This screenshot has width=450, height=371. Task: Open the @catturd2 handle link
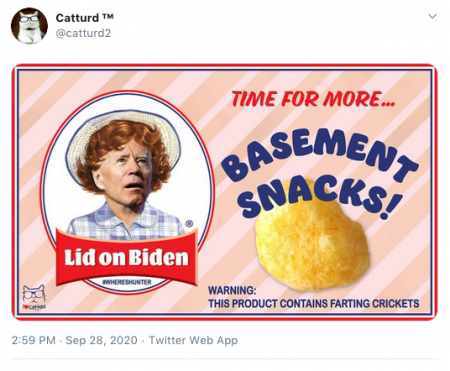point(83,33)
